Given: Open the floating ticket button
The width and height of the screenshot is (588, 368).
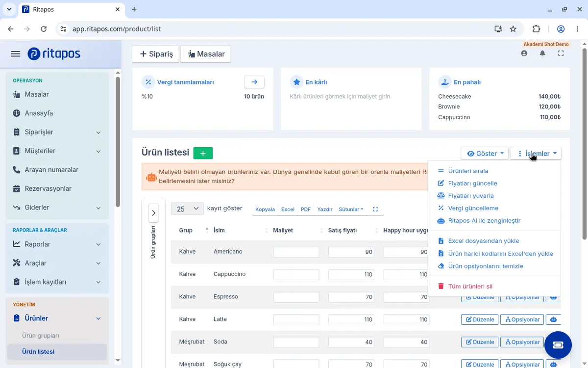Looking at the screenshot, I should coord(558,345).
